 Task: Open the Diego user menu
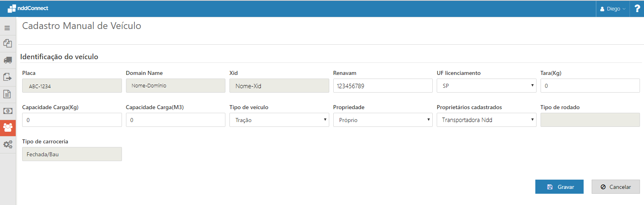tap(613, 9)
